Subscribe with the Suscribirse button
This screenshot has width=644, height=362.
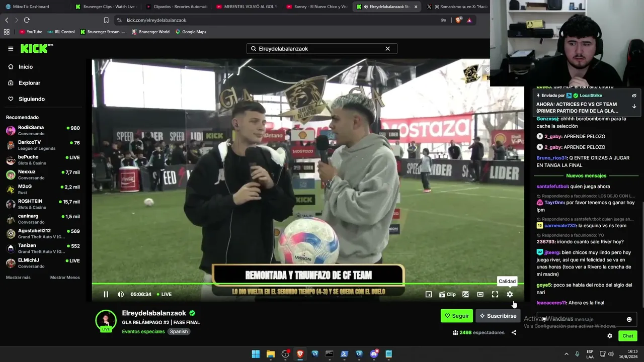tap(498, 316)
